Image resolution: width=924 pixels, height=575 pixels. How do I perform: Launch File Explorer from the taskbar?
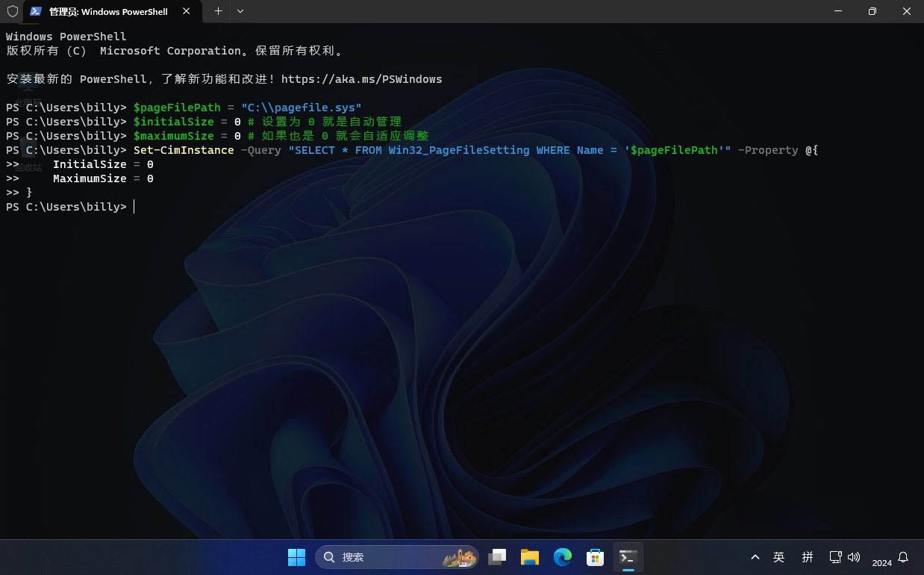pyautogui.click(x=530, y=557)
